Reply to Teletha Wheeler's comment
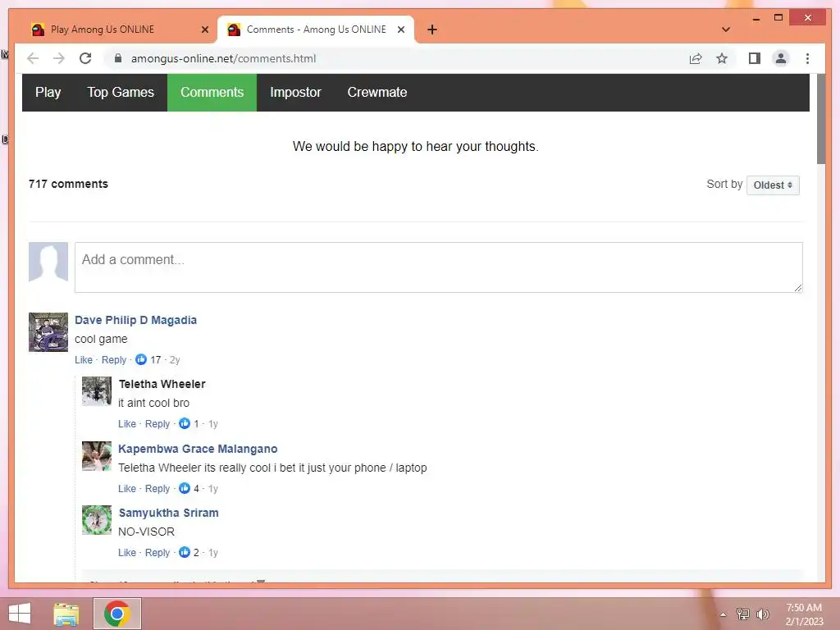The image size is (840, 630). [157, 424]
